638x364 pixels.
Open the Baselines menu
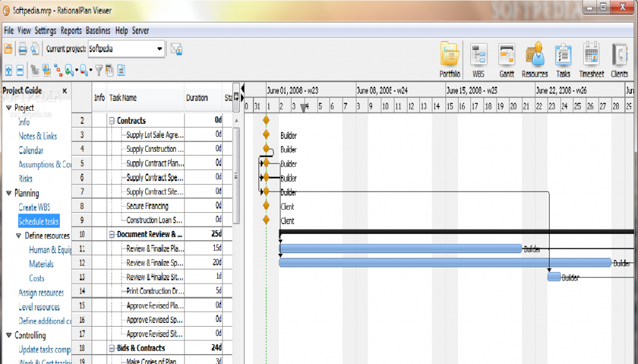(x=98, y=30)
